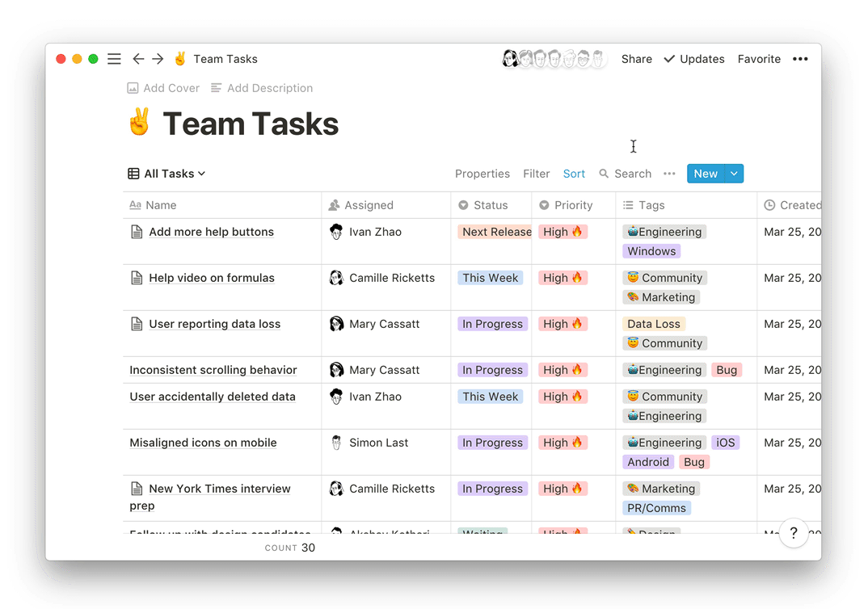Go forward with the right arrow
Screen dimensions: 868x609
158,59
